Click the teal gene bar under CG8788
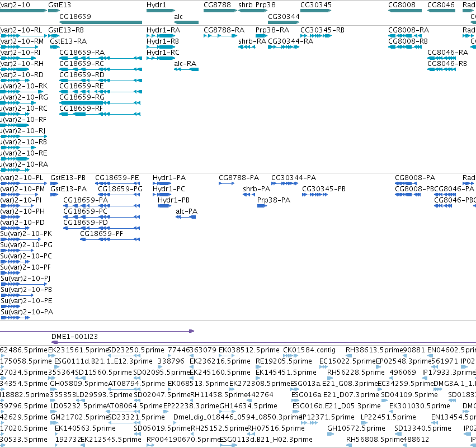The image size is (476, 448). click(220, 11)
